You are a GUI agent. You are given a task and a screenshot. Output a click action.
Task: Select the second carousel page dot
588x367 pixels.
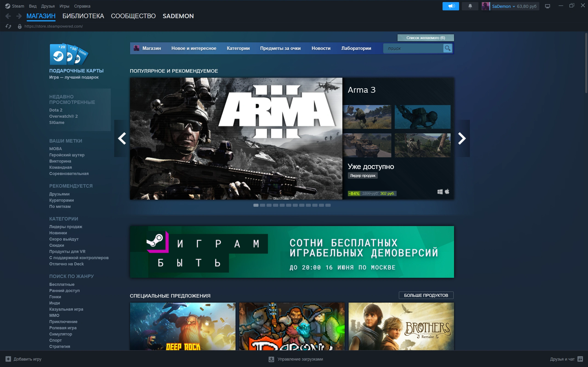click(262, 205)
